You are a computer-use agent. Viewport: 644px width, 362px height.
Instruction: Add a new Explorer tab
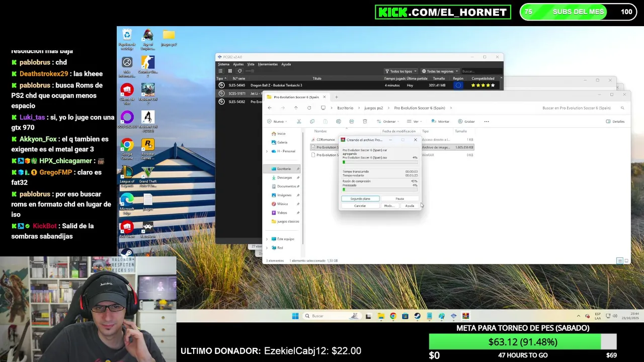coord(337,97)
